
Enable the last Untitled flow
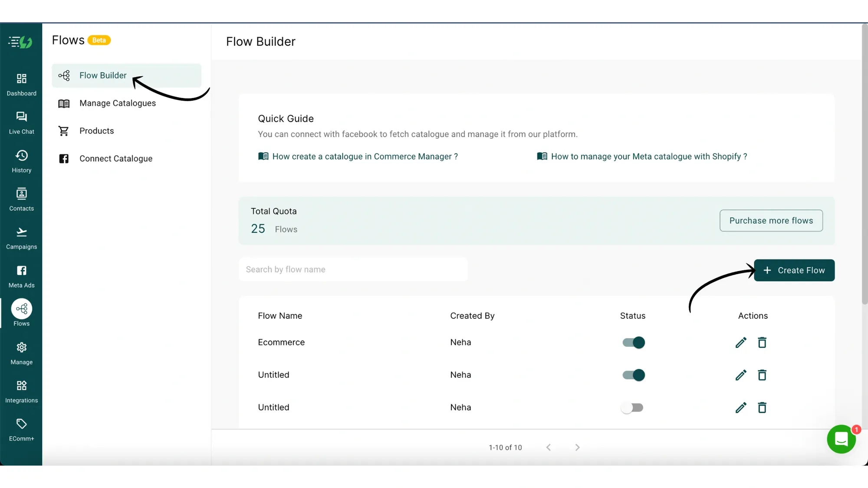[633, 407]
